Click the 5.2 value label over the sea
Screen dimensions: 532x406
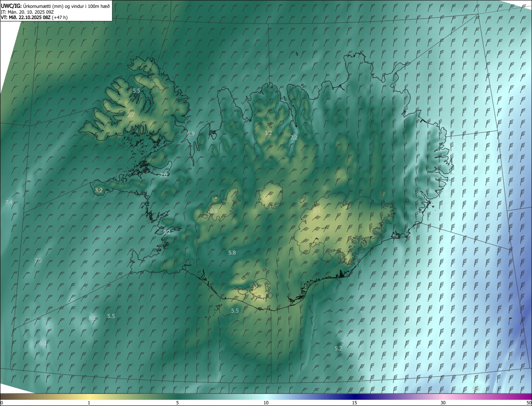click(338, 348)
